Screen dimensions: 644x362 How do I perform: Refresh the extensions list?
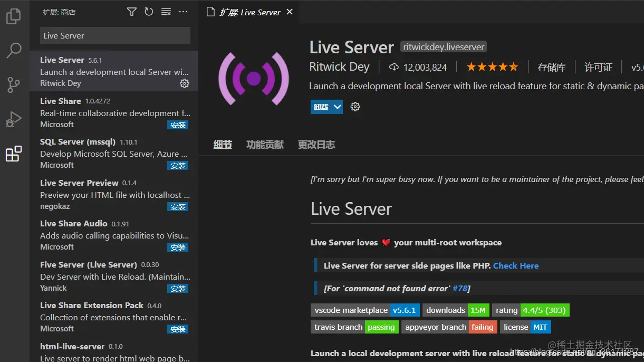(149, 12)
